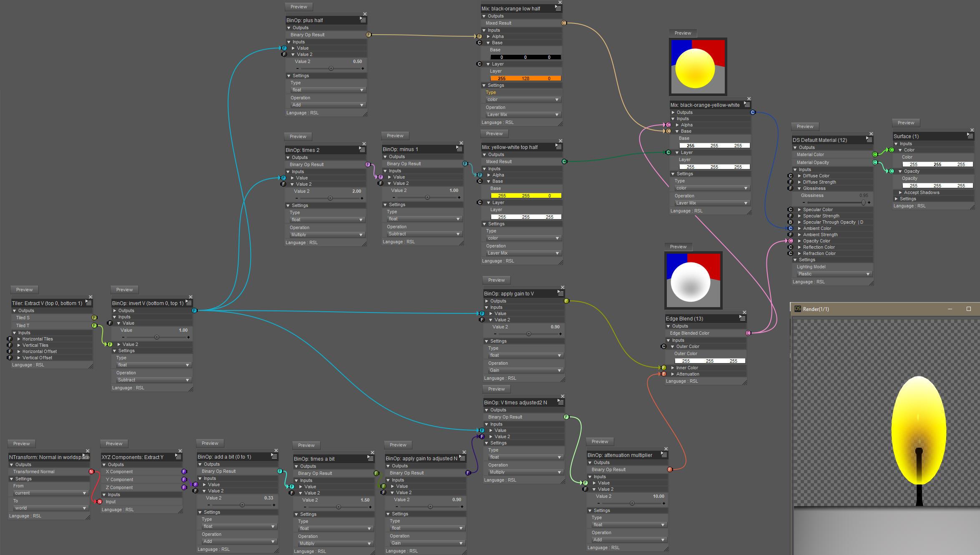Collapse Outputs section of XYZ Components brick

[104, 464]
